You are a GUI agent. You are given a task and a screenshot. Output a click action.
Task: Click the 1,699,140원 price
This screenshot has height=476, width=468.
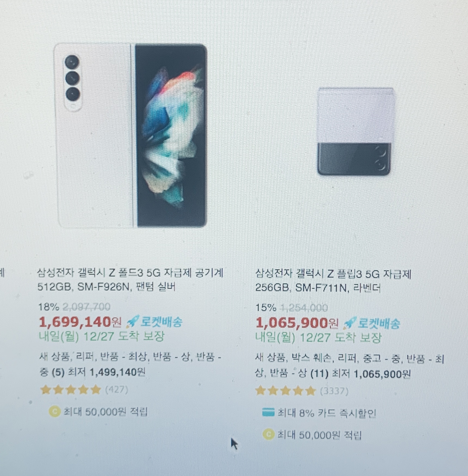click(80, 322)
